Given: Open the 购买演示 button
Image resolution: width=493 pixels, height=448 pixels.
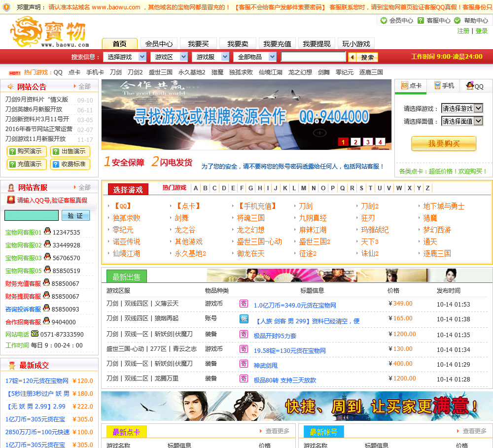Looking at the screenshot, I should tap(27, 151).
